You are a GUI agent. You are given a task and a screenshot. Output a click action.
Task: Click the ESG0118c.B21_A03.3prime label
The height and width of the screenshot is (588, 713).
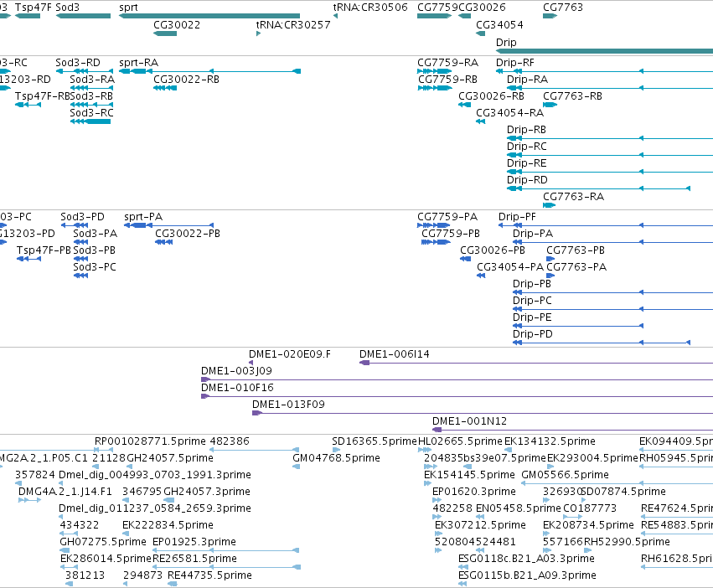[526, 559]
